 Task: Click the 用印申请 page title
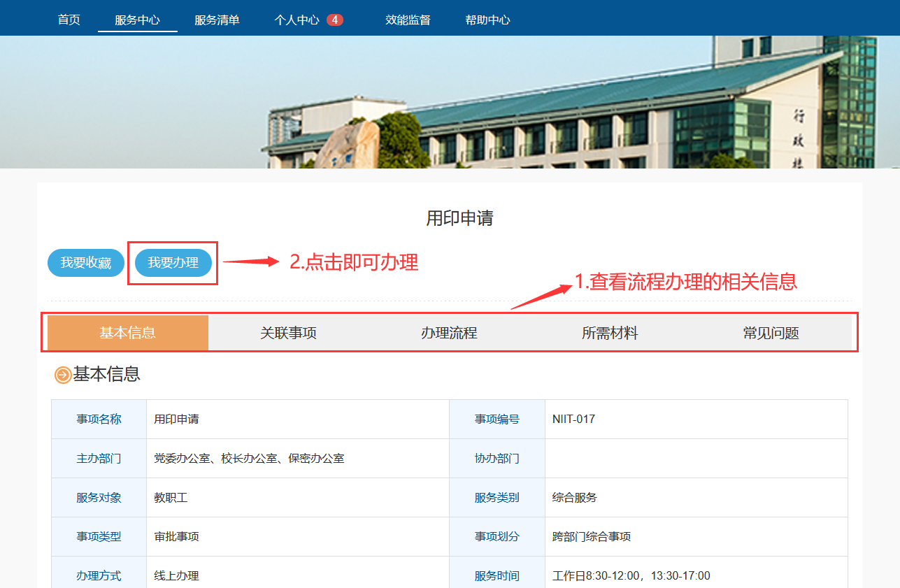459,218
